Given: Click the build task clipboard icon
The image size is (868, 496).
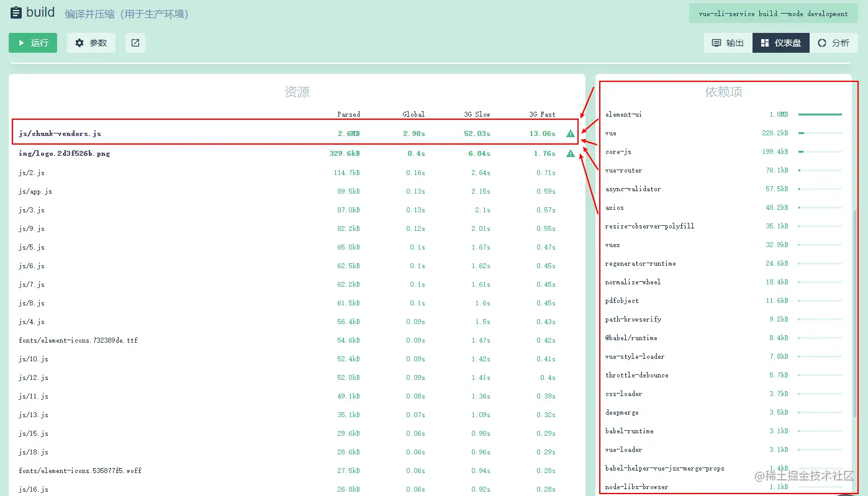Looking at the screenshot, I should (x=16, y=12).
